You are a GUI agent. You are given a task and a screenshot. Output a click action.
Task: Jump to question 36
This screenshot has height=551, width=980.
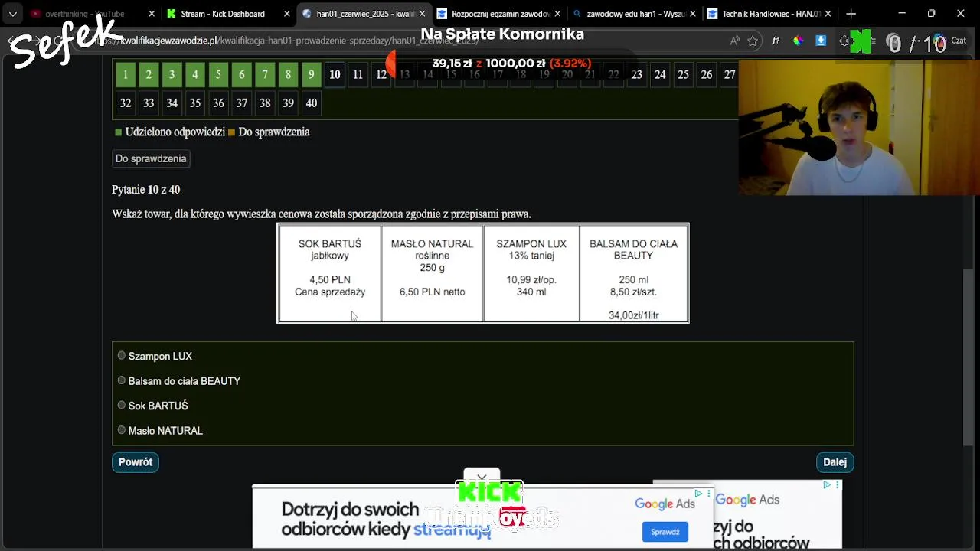(x=218, y=103)
